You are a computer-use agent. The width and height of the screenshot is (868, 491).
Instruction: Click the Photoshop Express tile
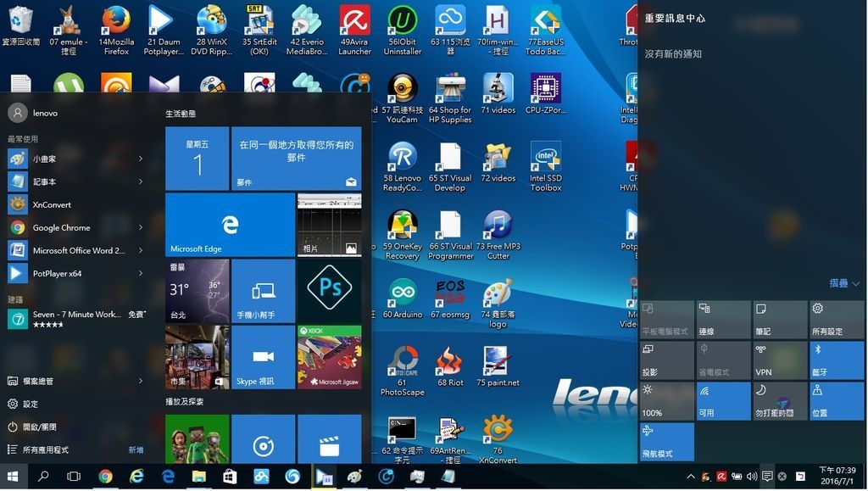point(330,291)
